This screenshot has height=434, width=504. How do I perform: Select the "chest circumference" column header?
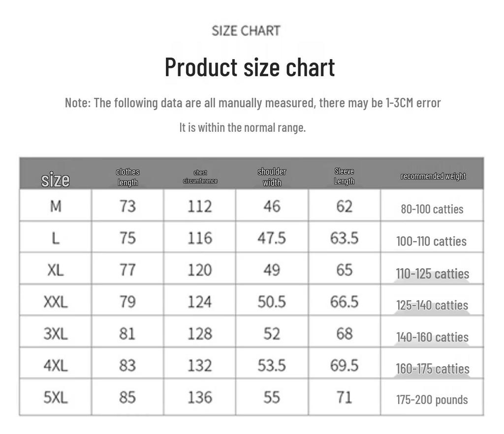pos(200,177)
